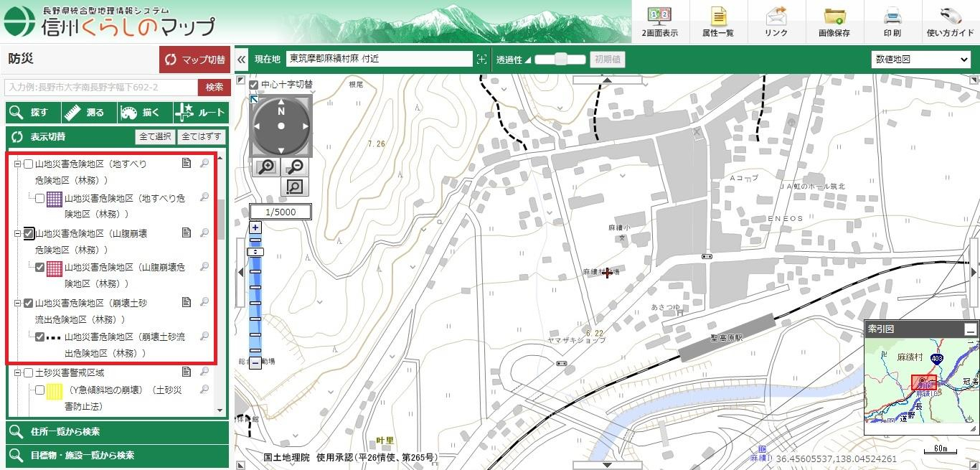This screenshot has width=980, height=470.
Task: Open the 数値地図 basemap dropdown
Action: click(920, 60)
